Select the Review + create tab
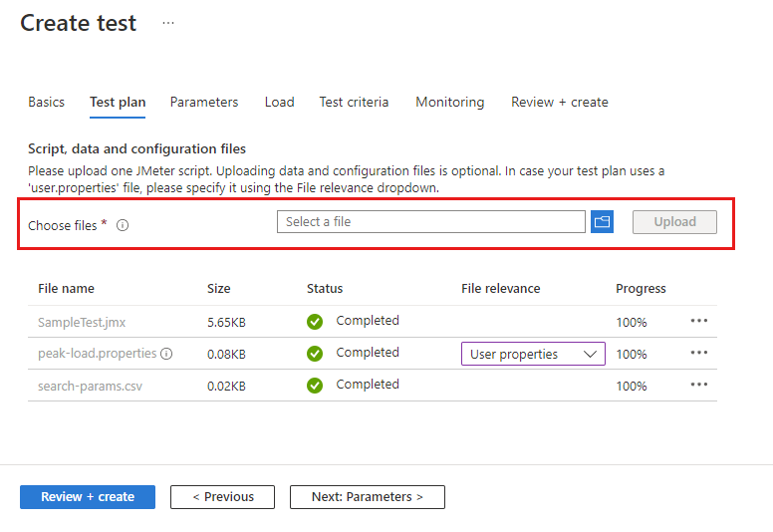This screenshot has height=532, width=773. click(x=560, y=102)
